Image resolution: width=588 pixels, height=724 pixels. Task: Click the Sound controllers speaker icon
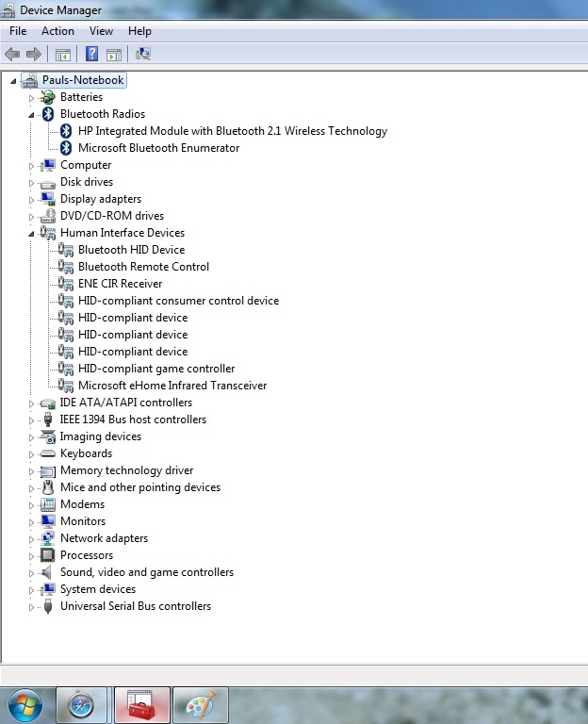pos(46,572)
